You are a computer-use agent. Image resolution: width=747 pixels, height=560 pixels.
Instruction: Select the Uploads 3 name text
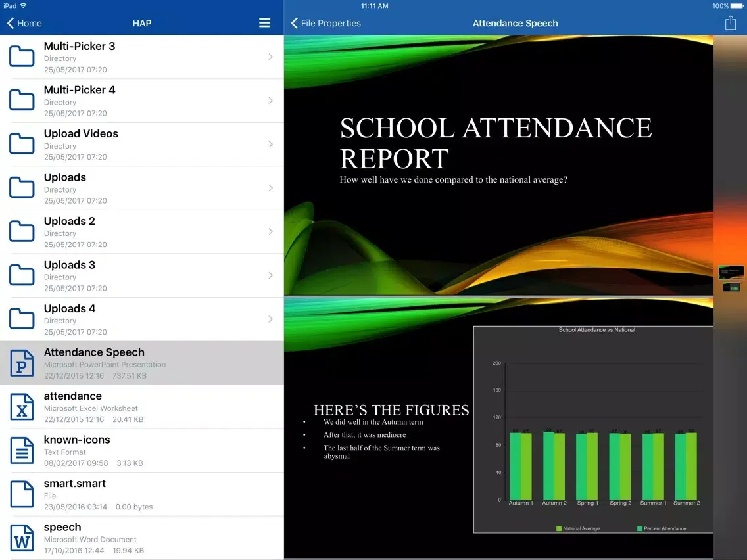pos(70,265)
